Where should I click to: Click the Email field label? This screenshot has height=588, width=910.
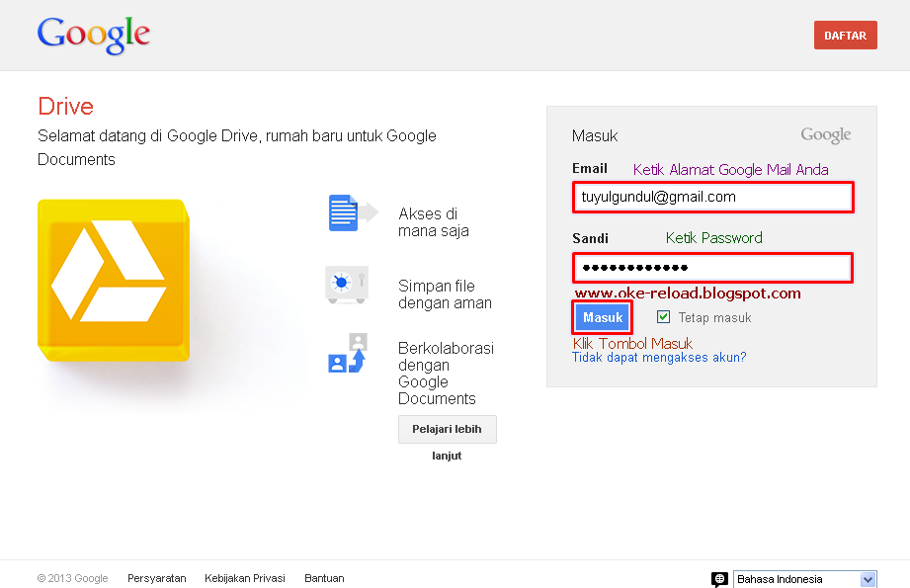(x=590, y=168)
